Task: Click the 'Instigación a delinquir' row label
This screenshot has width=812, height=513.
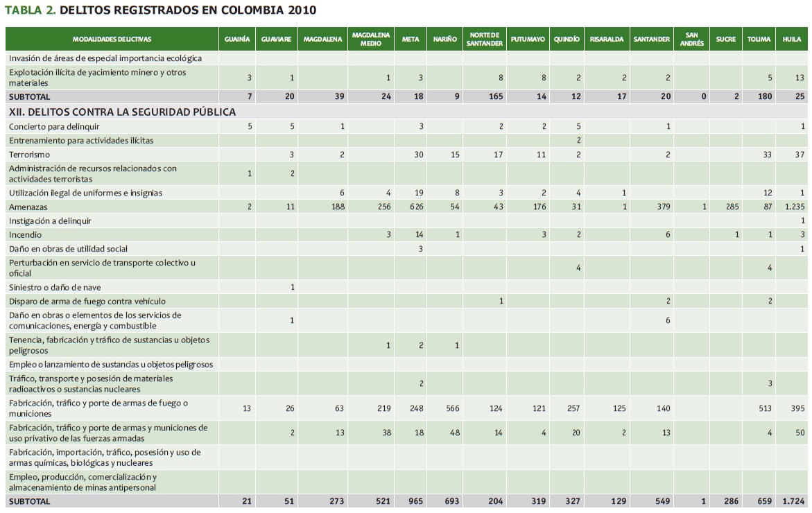Action: coord(50,221)
